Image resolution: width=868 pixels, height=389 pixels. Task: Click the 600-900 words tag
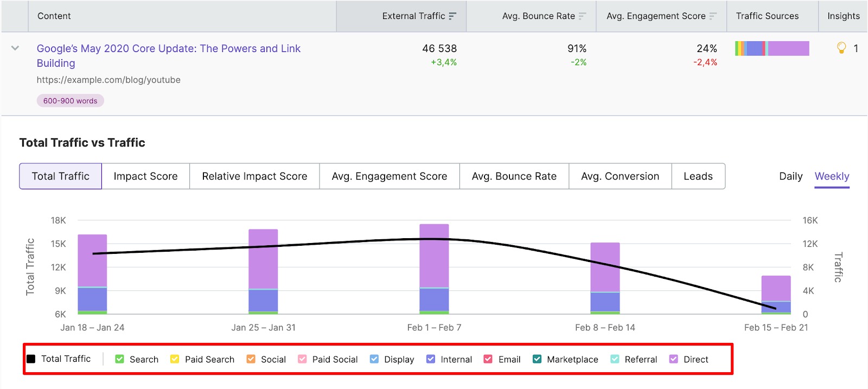(x=71, y=101)
